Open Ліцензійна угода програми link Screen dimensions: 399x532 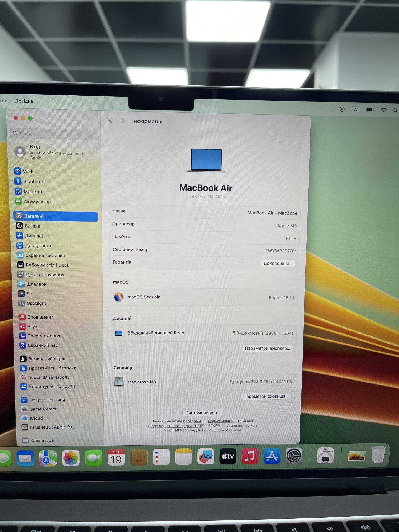[176, 421]
